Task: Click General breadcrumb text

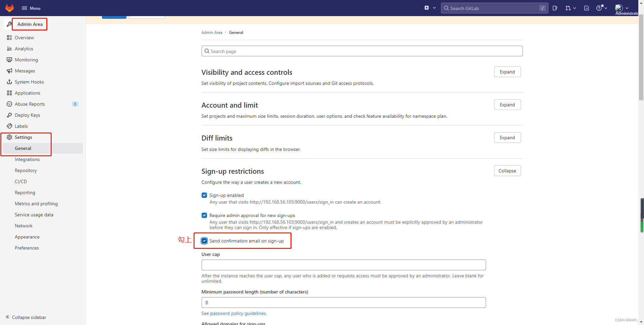Action: click(236, 33)
